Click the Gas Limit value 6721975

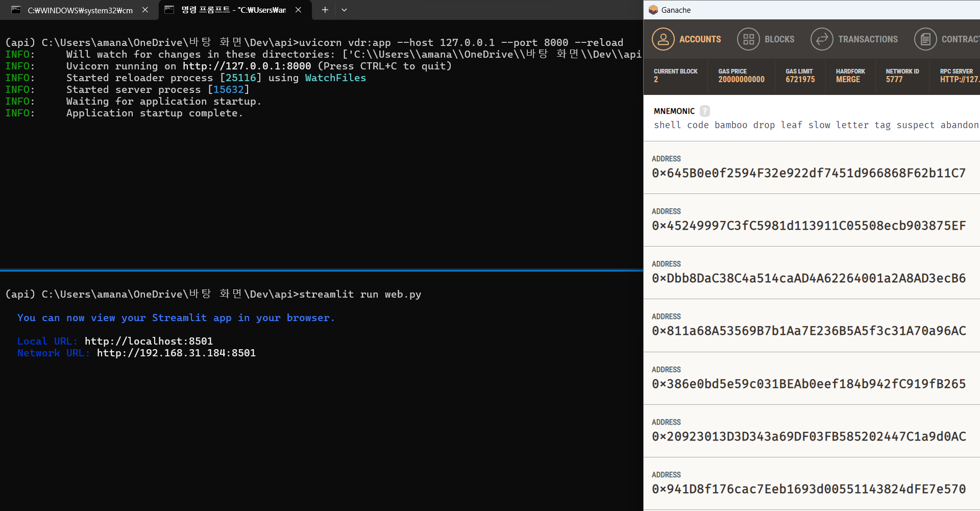click(x=800, y=80)
